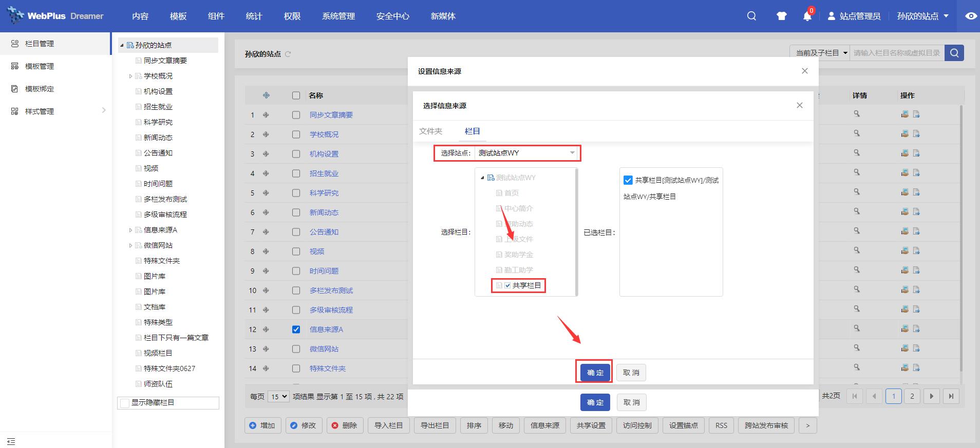Check the 特殊文件夹 row checkbox
This screenshot has height=448, width=980.
[x=296, y=368]
